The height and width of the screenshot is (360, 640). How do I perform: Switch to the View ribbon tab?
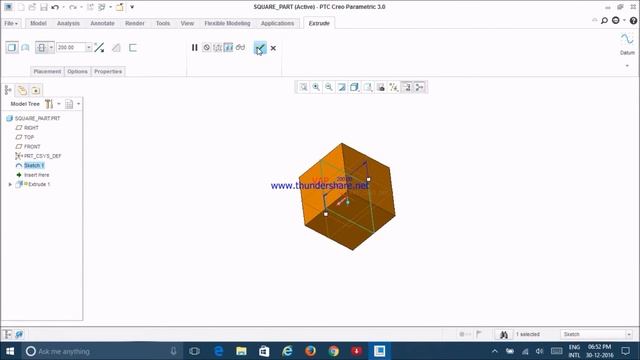tap(187, 23)
